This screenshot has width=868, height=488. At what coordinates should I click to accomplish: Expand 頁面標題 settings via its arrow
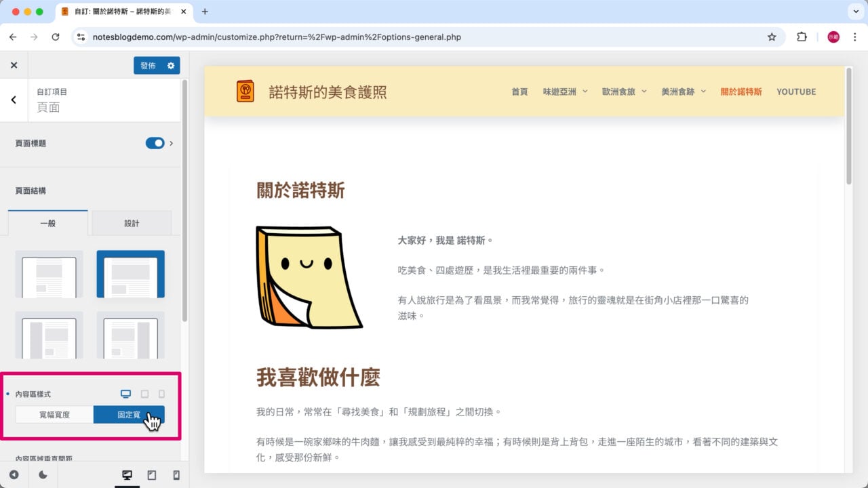pos(172,143)
